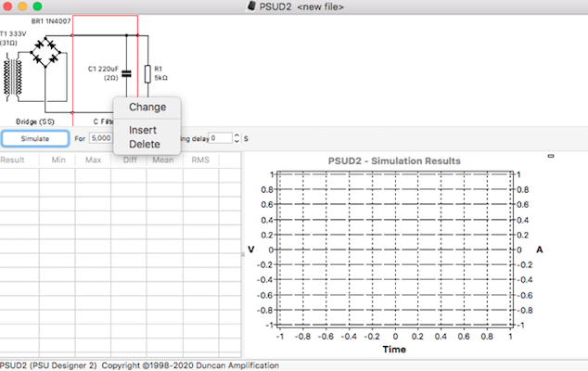588x371 pixels.
Task: Click the V axis label
Action: (251, 249)
